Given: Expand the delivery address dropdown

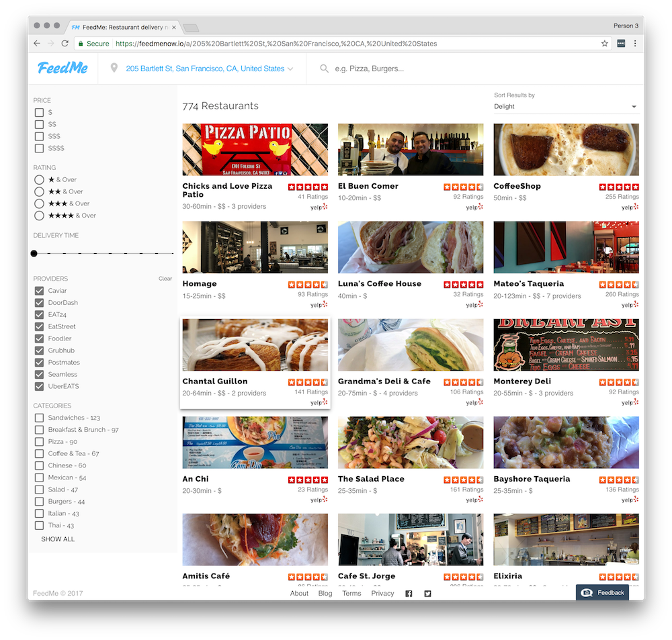Looking at the screenshot, I should tap(290, 68).
